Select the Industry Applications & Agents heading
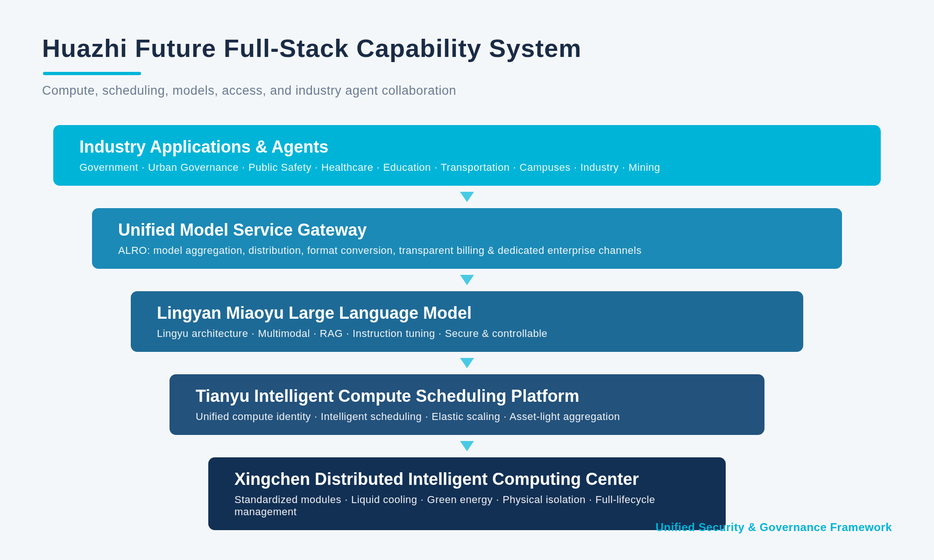The height and width of the screenshot is (560, 934). click(x=204, y=147)
